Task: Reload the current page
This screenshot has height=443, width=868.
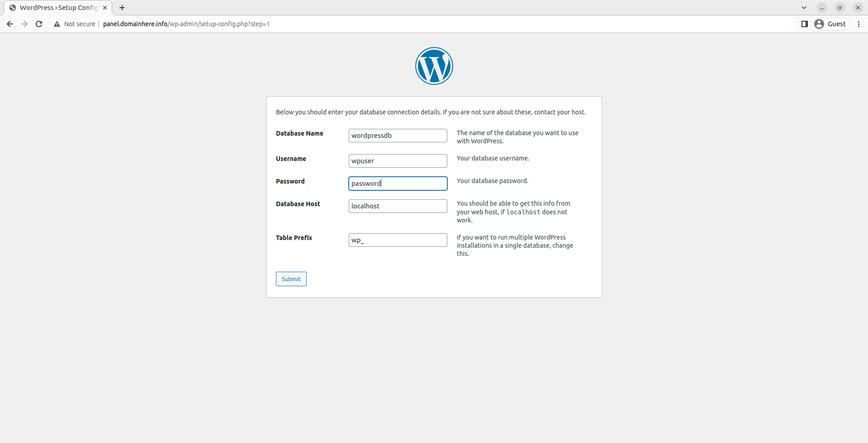Action: 39,24
